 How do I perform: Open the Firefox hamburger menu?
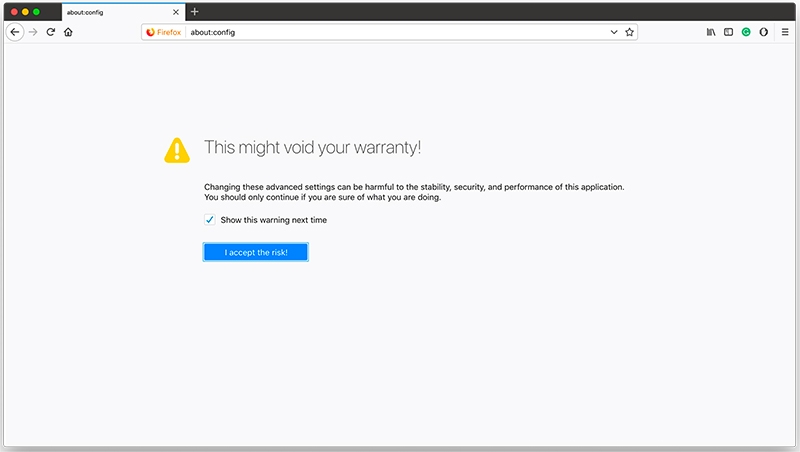coord(785,32)
